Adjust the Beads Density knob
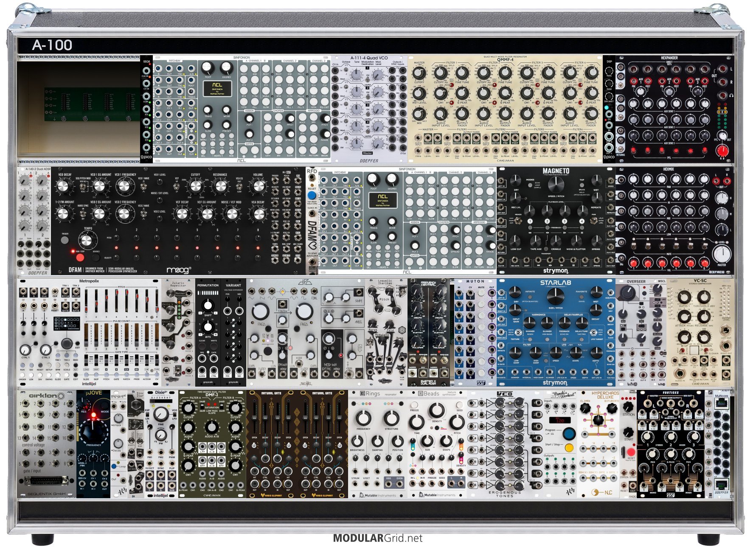Image resolution: width=756 pixels, height=547 pixels. pos(436,410)
